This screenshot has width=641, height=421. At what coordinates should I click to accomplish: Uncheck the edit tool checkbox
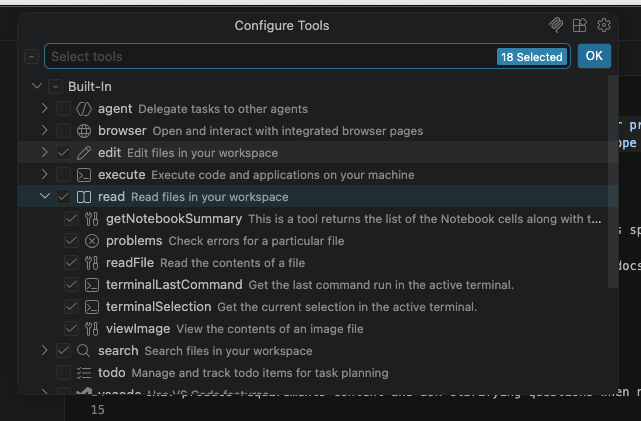pyautogui.click(x=63, y=153)
